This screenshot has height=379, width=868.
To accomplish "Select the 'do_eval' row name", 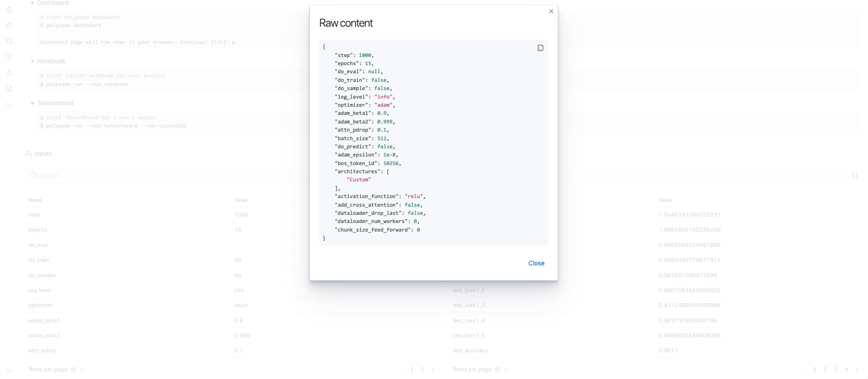I will pos(38,245).
